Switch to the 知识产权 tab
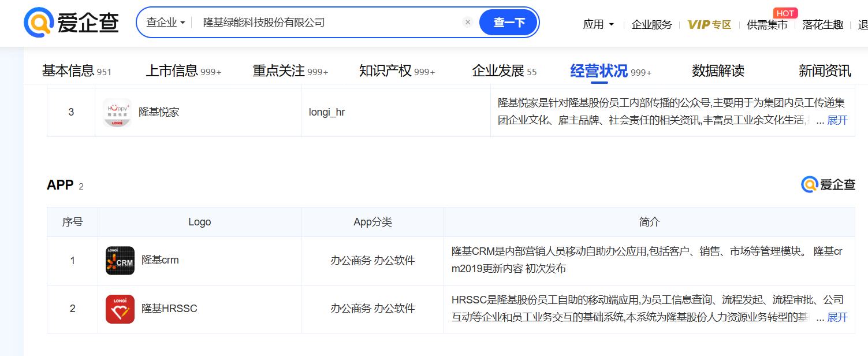Screen dimensions: 868x356 tap(397, 71)
